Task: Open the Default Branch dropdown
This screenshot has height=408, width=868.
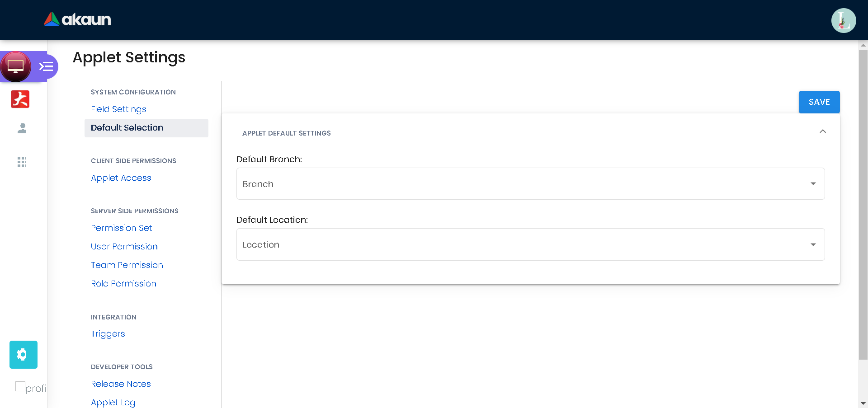Action: coord(531,184)
